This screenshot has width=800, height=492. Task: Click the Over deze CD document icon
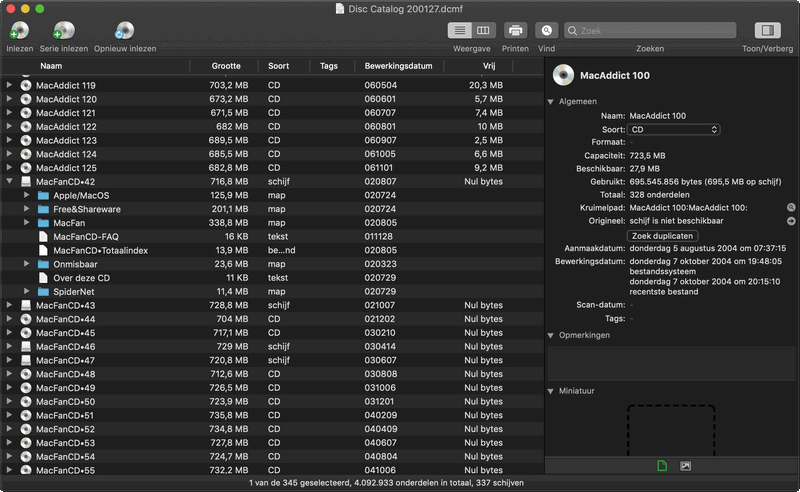coord(43,278)
